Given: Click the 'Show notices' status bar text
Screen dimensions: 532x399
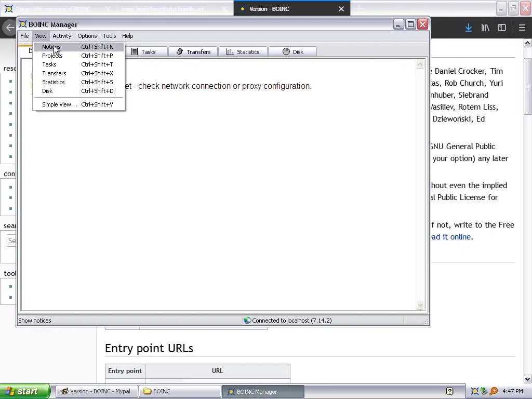Looking at the screenshot, I should coord(35,321).
